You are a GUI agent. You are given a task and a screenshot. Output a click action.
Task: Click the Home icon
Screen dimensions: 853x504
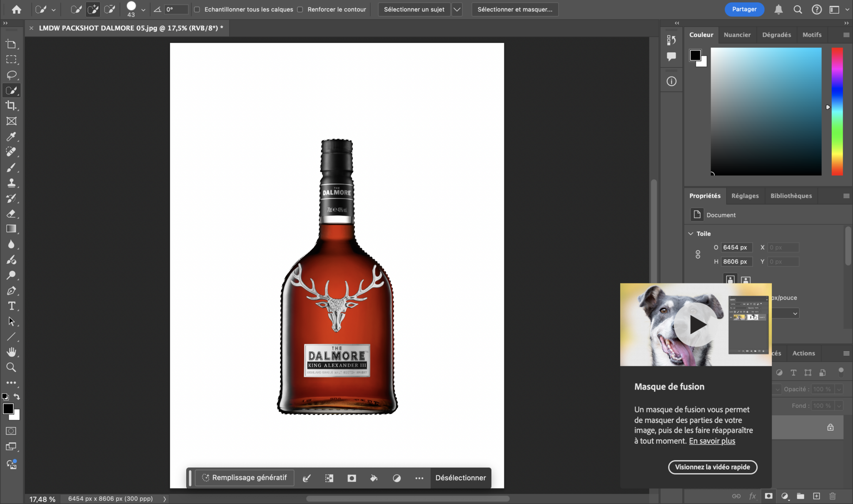[x=17, y=9]
